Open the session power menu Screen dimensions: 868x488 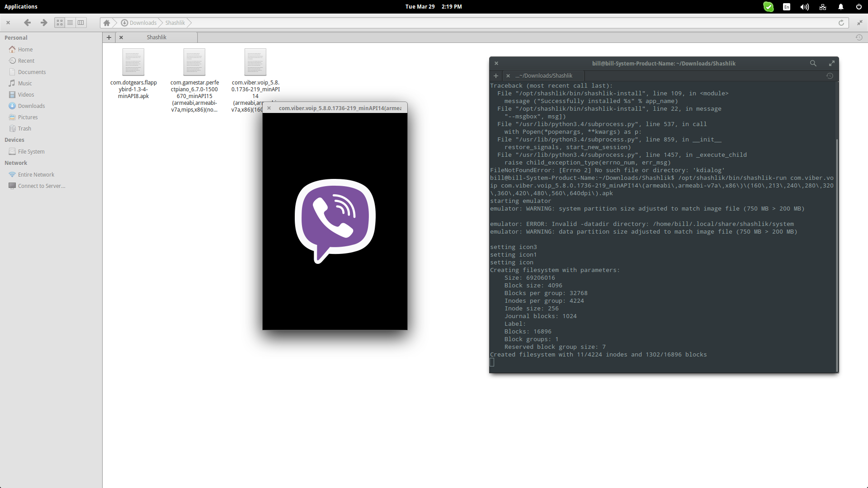[859, 7]
